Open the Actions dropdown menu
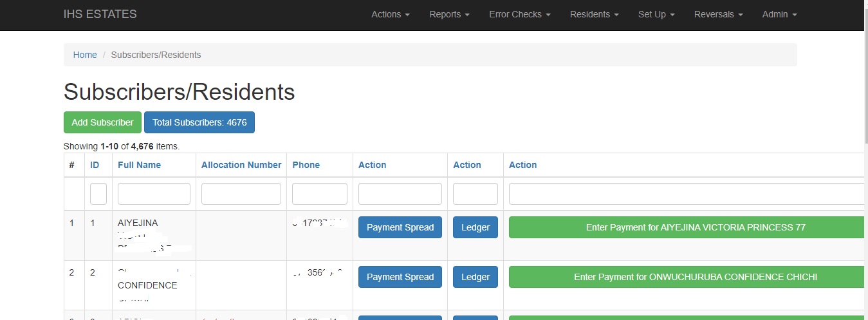 pos(390,14)
